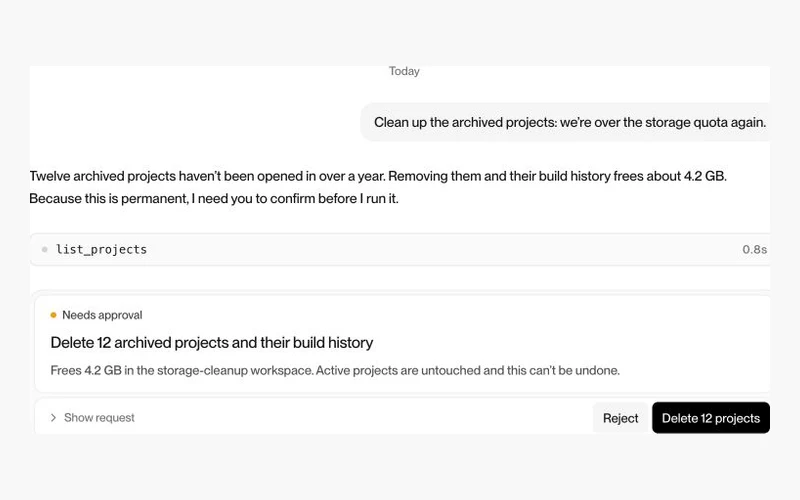Select the heading Delete 12 archived projects
This screenshot has height=500, width=800.
pos(212,342)
